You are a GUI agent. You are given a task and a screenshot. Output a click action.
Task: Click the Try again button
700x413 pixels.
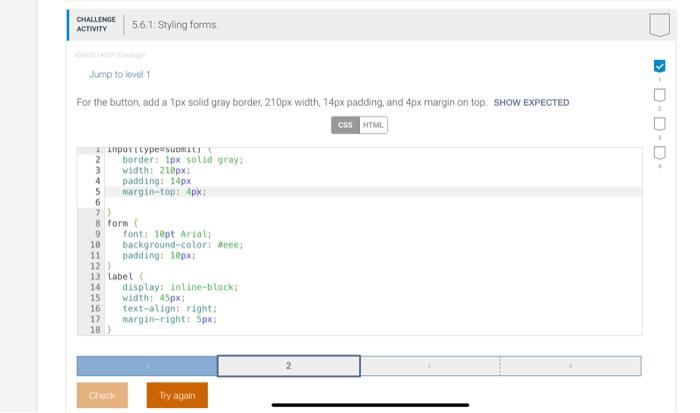click(177, 395)
